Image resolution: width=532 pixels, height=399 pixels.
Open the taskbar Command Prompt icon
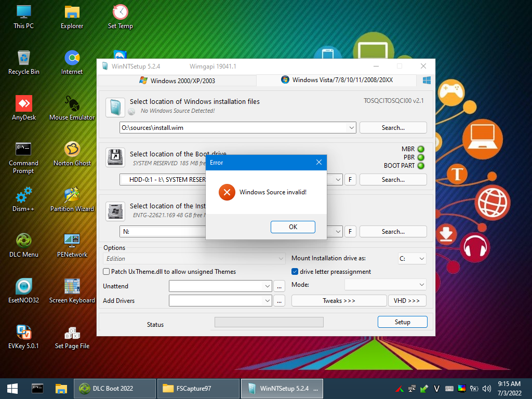(x=37, y=389)
